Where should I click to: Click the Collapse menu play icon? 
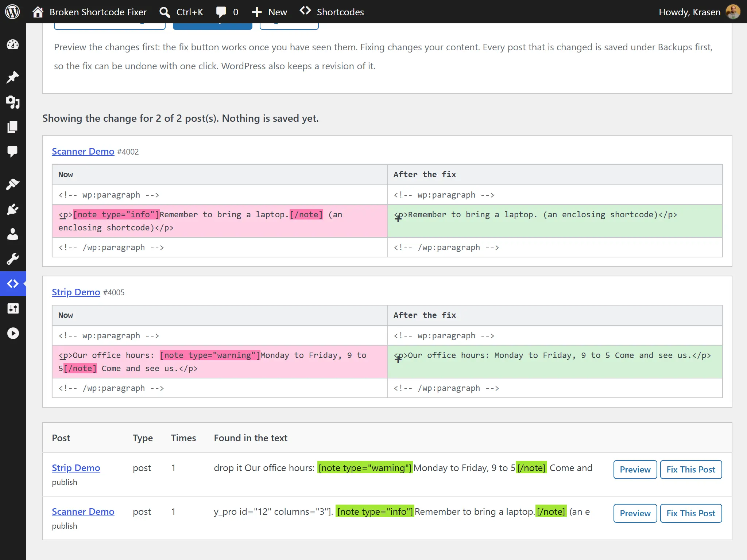click(x=13, y=333)
